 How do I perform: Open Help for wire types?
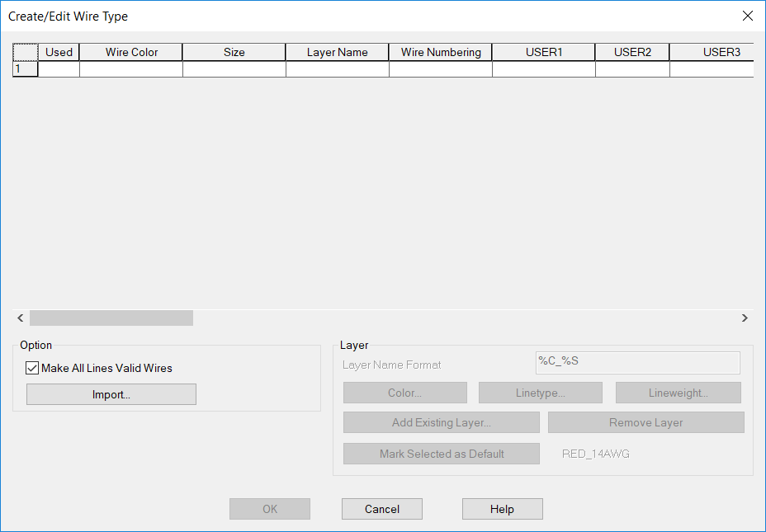502,509
